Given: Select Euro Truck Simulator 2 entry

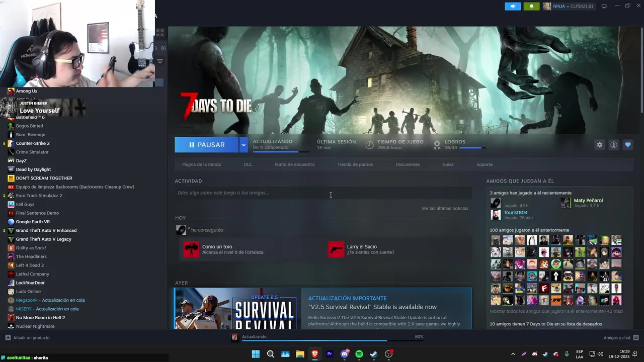Looking at the screenshot, I should pyautogui.click(x=39, y=196).
